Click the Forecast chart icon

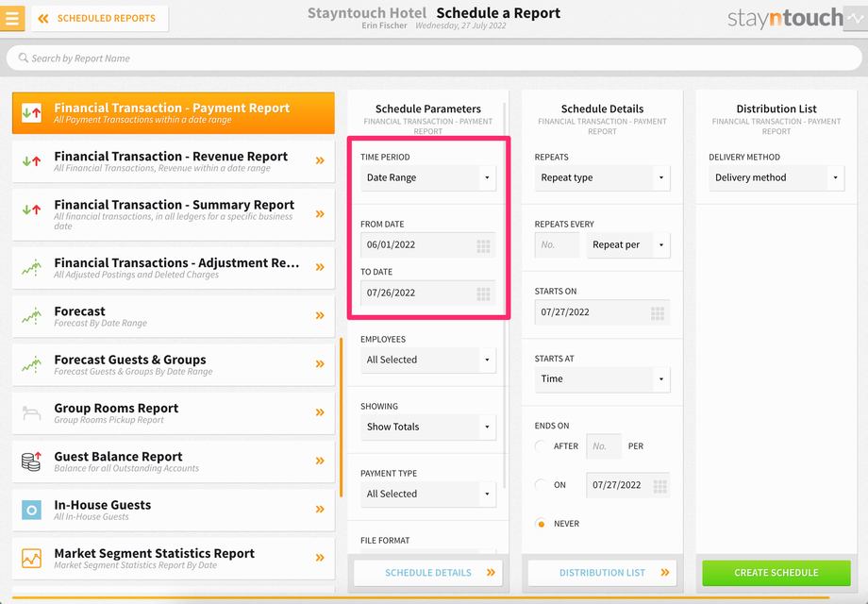(31, 316)
